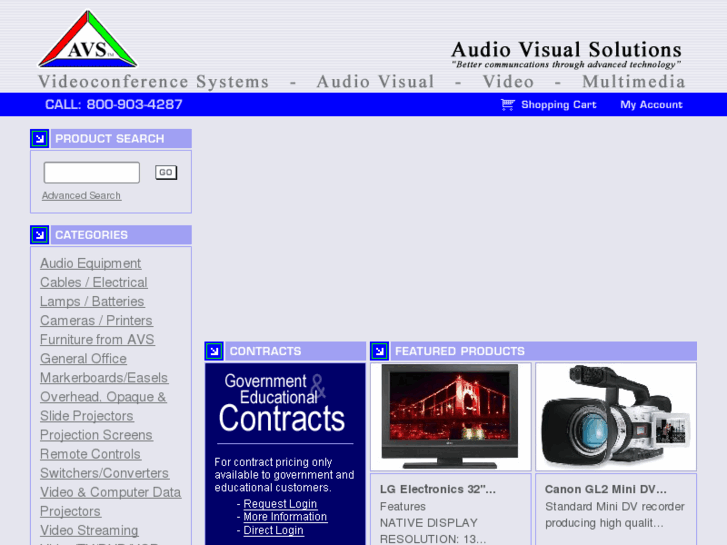
Task: Click the FEATURED PRODUCTS panel heading
Action: (460, 351)
